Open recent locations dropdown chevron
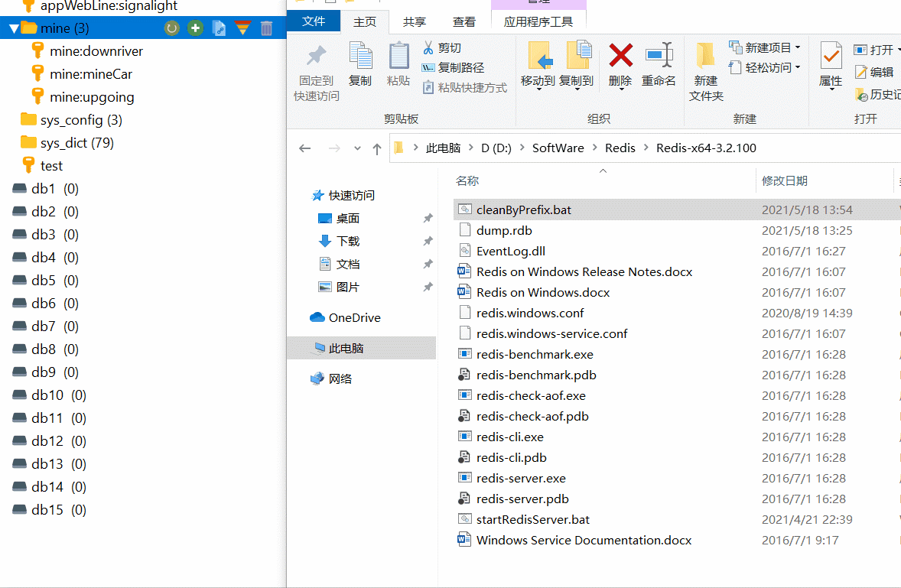 357,148
